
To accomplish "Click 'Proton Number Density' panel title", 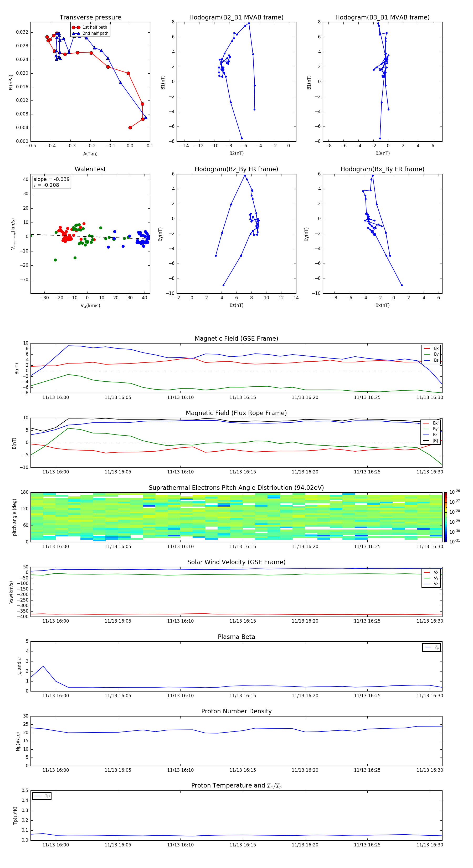I will 236,712.
